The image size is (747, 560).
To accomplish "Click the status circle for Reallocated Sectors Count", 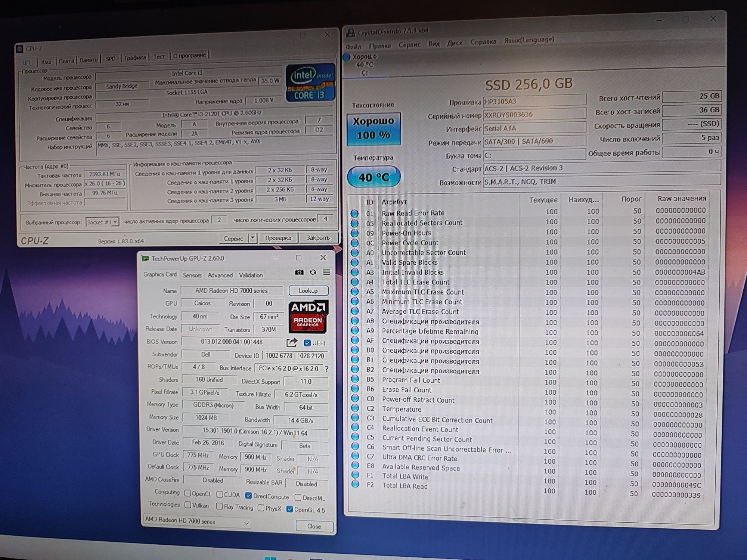I will 354,223.
